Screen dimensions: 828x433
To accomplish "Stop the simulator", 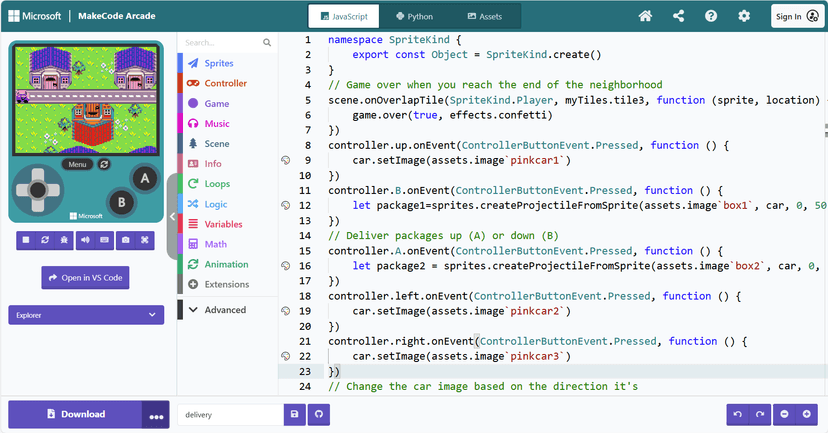I will tap(26, 240).
